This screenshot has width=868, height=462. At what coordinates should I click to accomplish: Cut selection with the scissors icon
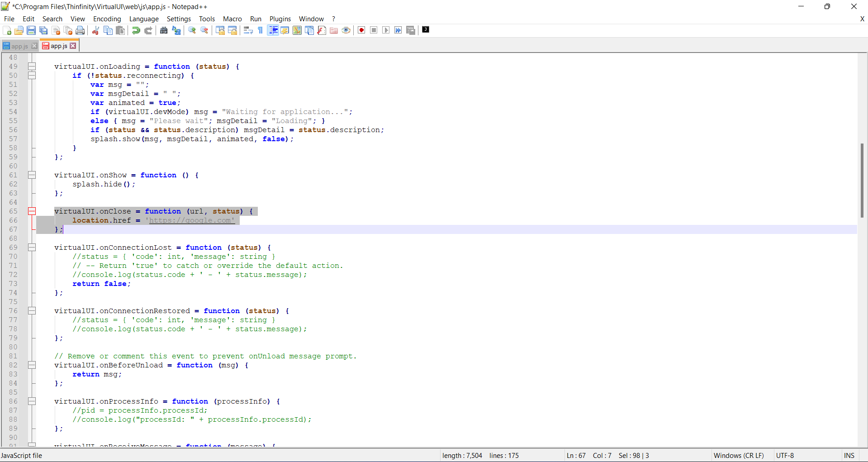(95, 30)
